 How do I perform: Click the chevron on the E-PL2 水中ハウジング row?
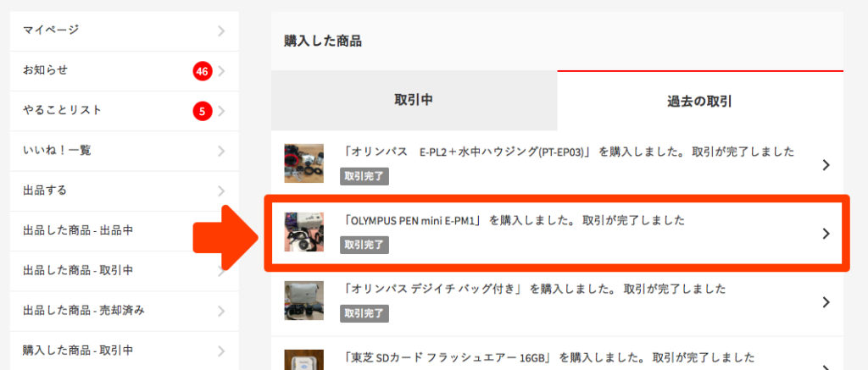826,165
